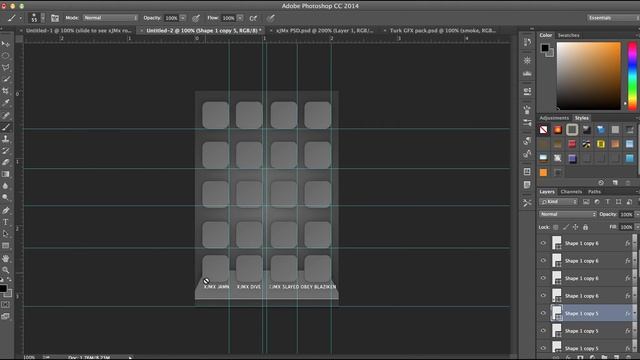Select the Clone Stamp tool
Screen dimensions: 640x360
pos(5,139)
